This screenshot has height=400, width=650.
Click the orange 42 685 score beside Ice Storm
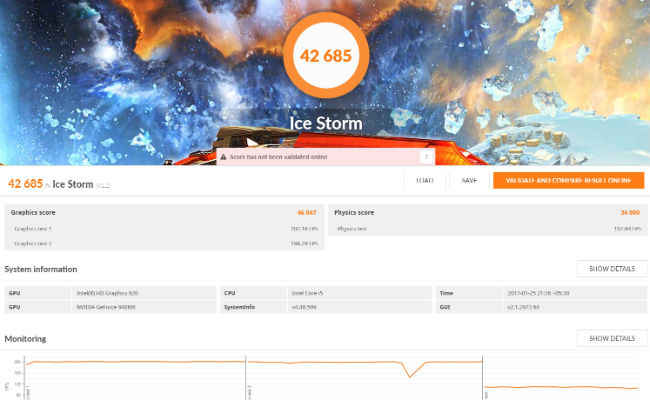tap(26, 184)
